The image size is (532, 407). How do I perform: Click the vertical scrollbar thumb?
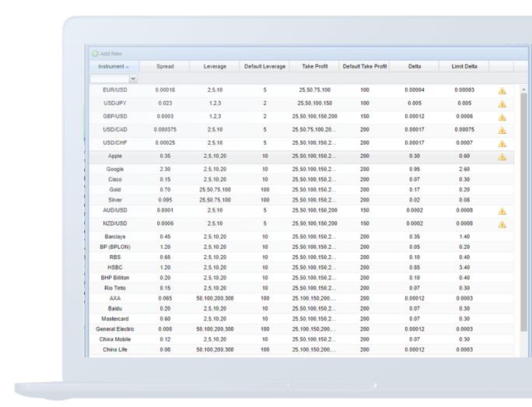coord(524,212)
